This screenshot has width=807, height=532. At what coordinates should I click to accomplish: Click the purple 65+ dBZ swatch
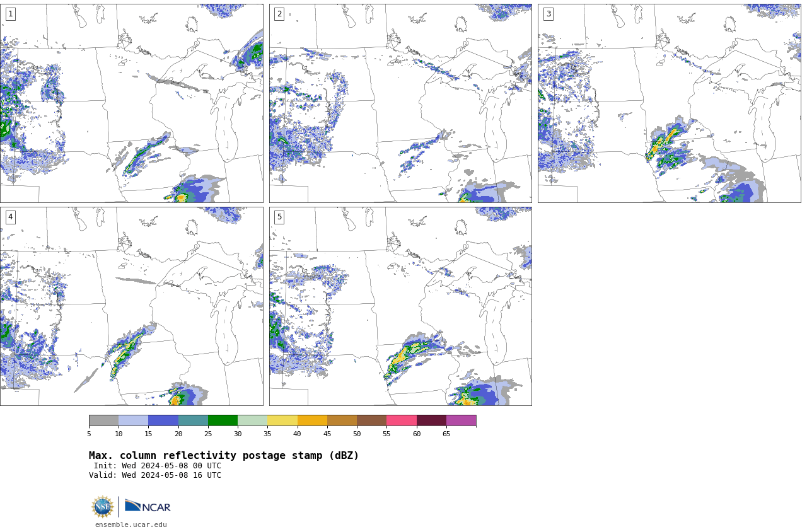[x=461, y=420]
